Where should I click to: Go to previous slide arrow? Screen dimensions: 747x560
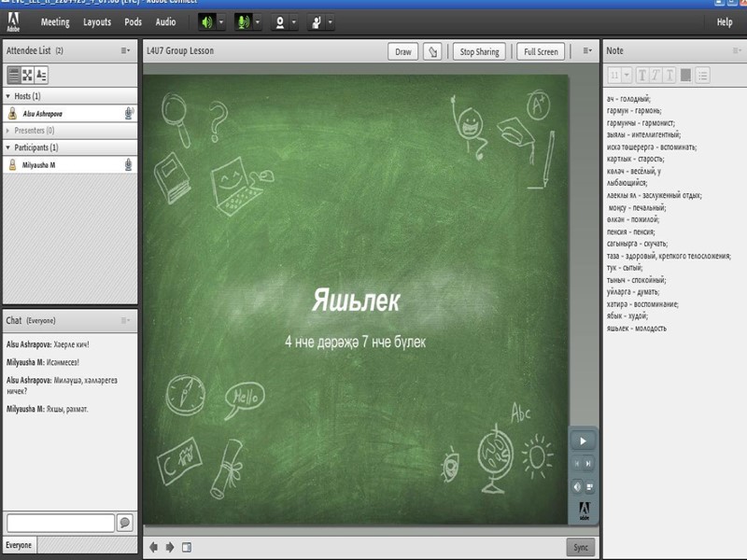tap(153, 547)
